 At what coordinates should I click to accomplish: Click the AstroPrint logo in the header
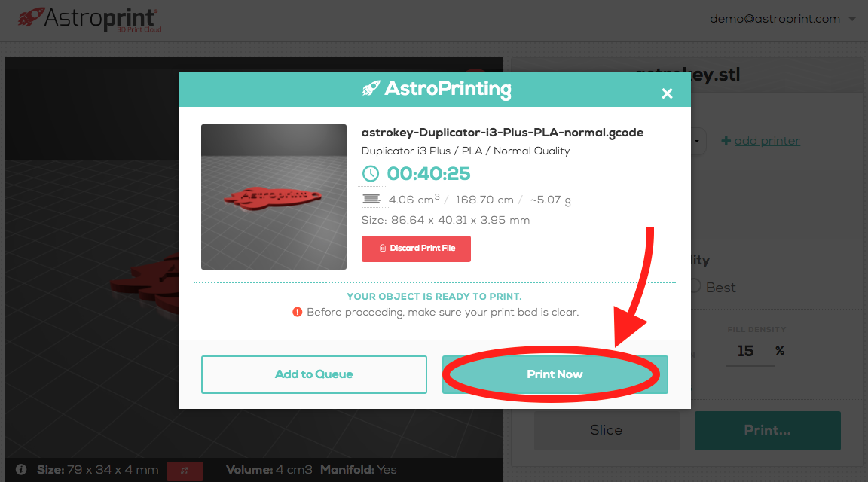(x=89, y=20)
